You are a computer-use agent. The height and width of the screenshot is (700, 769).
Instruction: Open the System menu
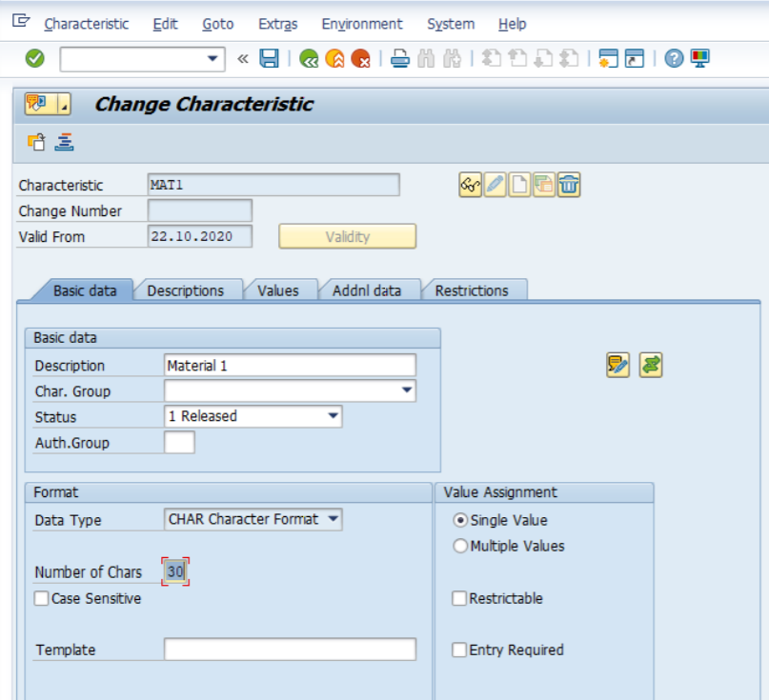point(451,24)
